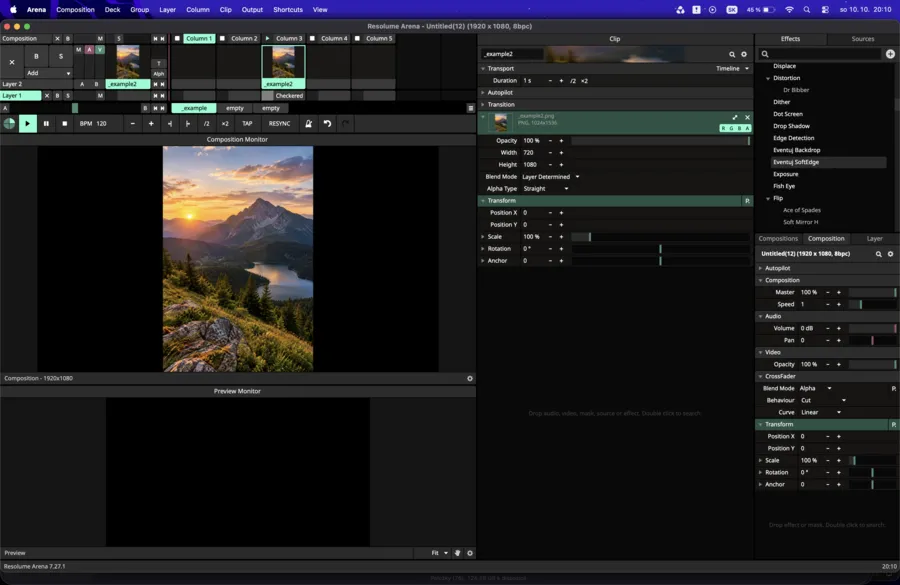Toggle Solo on Layer 1

coord(68,96)
